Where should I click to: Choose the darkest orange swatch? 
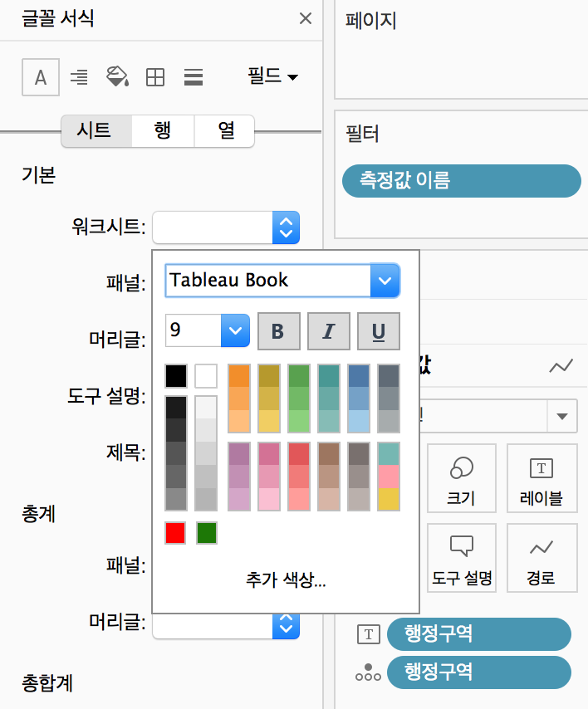click(239, 376)
